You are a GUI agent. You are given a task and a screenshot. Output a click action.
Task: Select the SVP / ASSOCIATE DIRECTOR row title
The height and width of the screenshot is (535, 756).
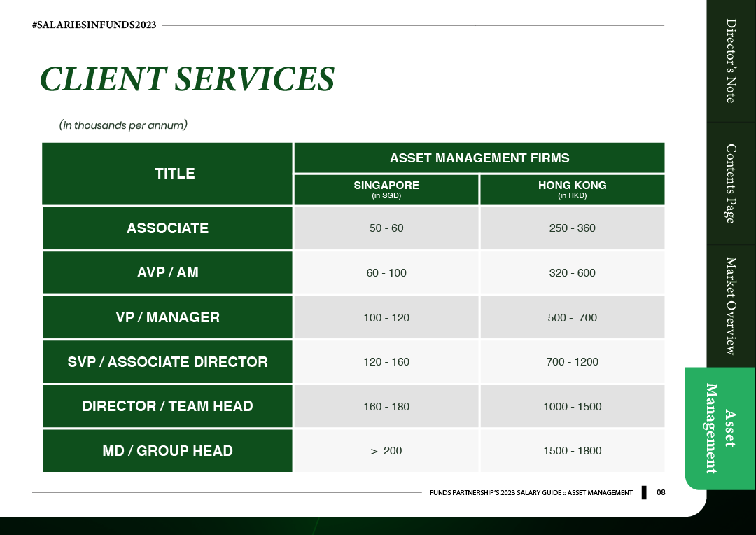pos(167,362)
